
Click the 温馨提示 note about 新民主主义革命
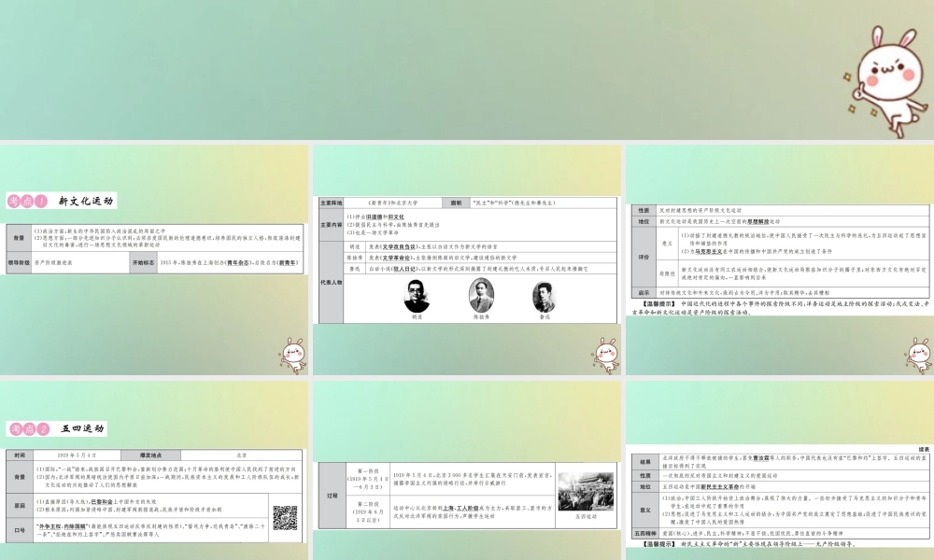(x=749, y=544)
